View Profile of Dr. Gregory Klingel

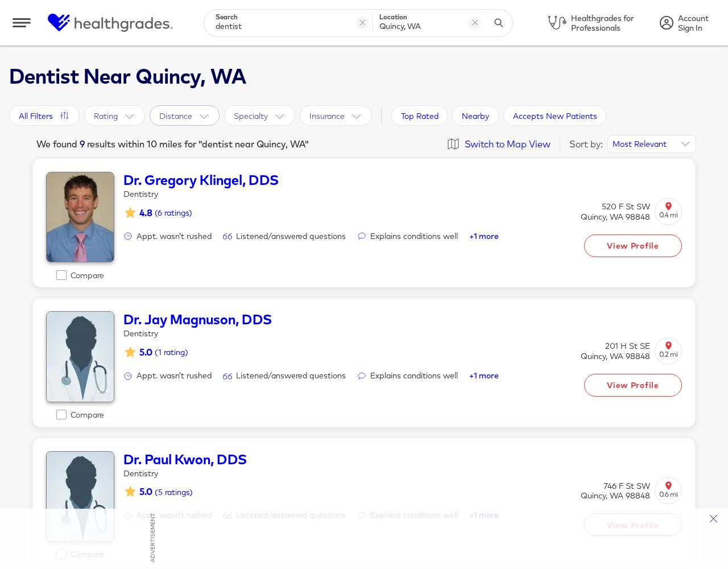[632, 246]
